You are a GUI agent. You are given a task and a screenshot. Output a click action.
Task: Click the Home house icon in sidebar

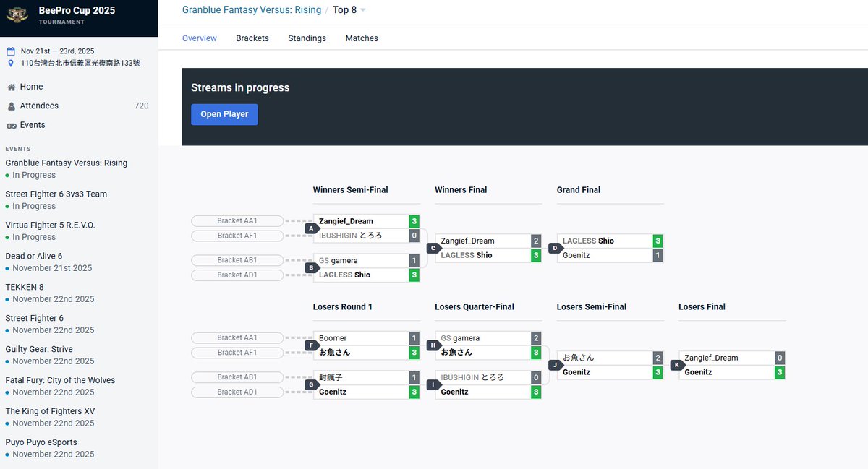(x=11, y=87)
